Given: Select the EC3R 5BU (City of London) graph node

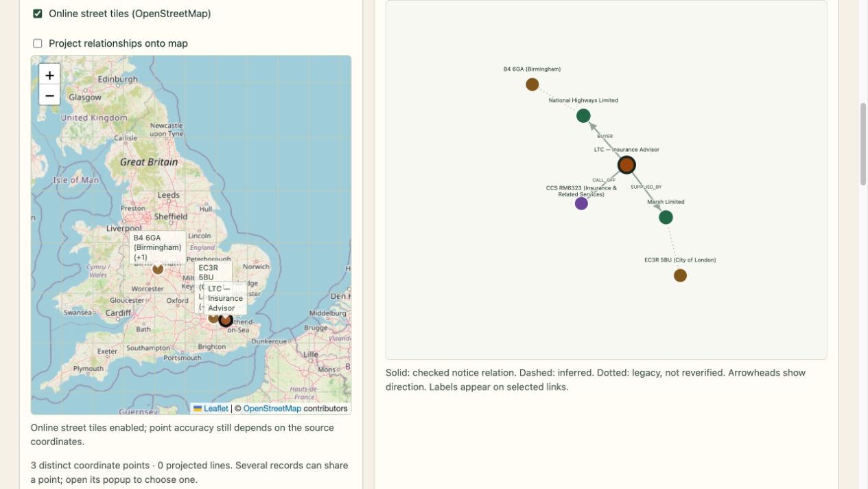Looking at the screenshot, I should 680,275.
